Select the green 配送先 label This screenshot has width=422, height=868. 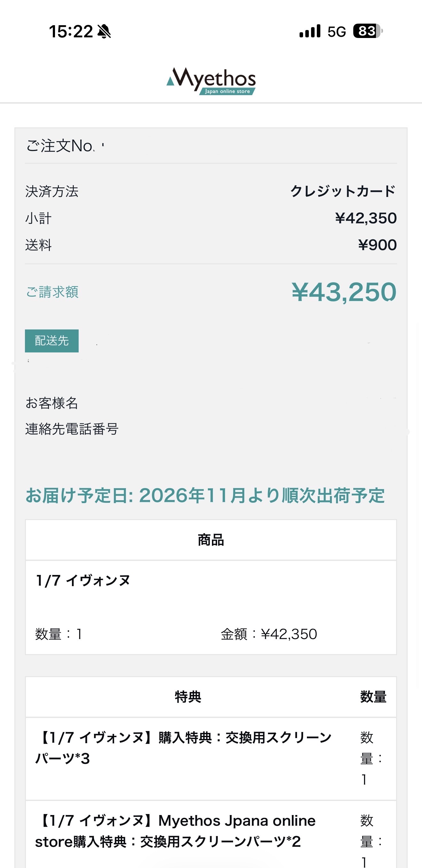point(51,341)
